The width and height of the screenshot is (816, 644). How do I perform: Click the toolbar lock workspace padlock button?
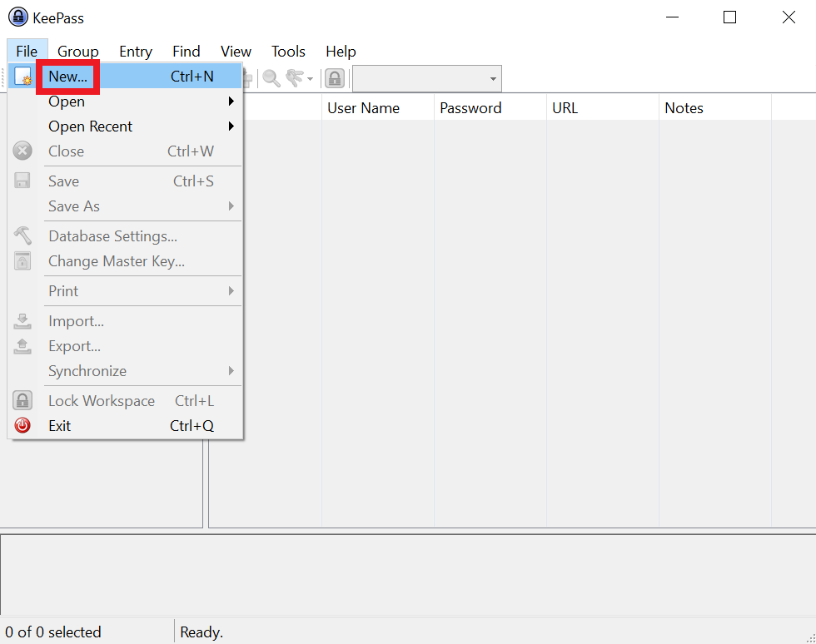[x=335, y=78]
